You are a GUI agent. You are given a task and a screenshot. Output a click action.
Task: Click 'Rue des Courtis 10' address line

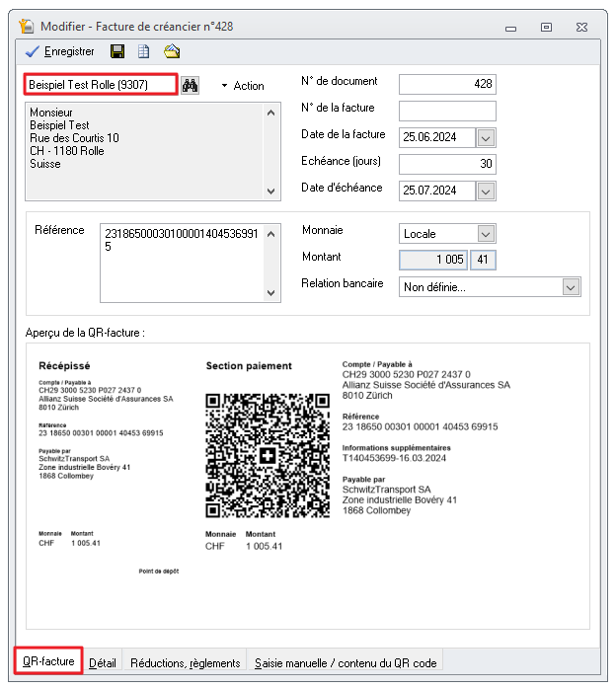74,138
